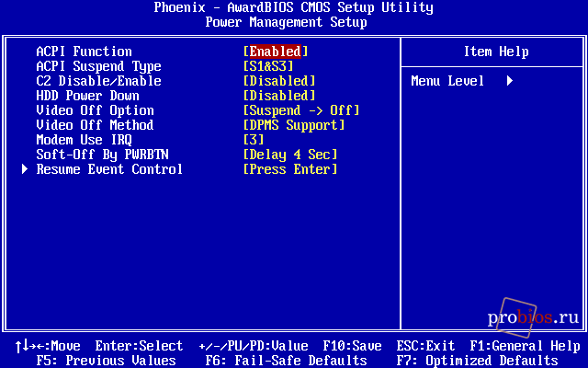The height and width of the screenshot is (368, 588).
Task: Click the Power Management Setup title
Action: point(286,22)
